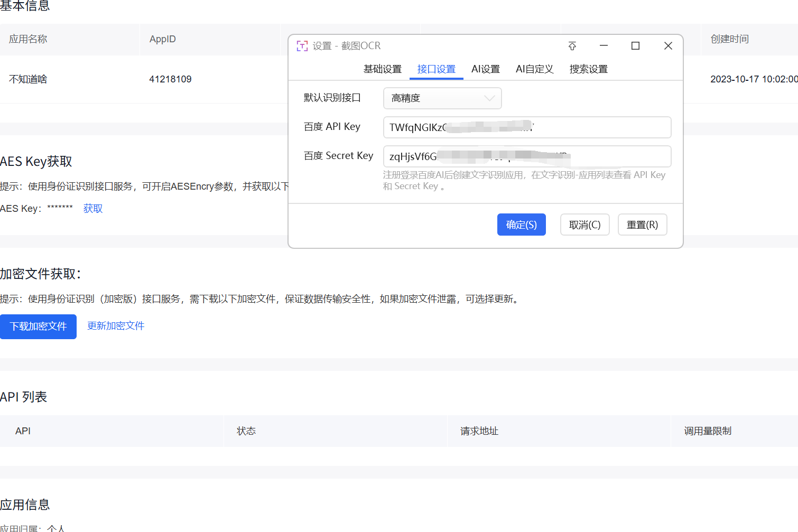Open the 更新加密文件 link

pyautogui.click(x=116, y=326)
